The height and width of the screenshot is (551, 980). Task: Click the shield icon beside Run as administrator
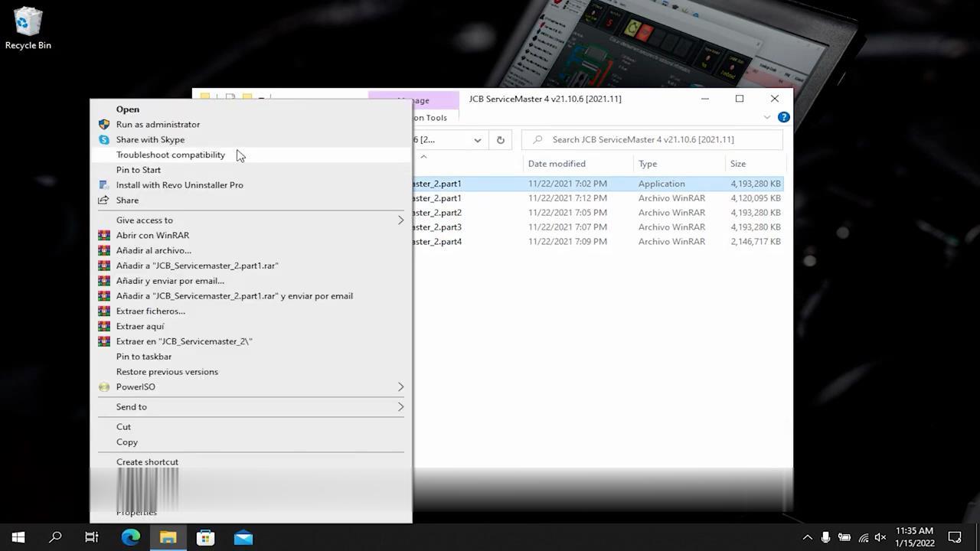click(x=104, y=124)
